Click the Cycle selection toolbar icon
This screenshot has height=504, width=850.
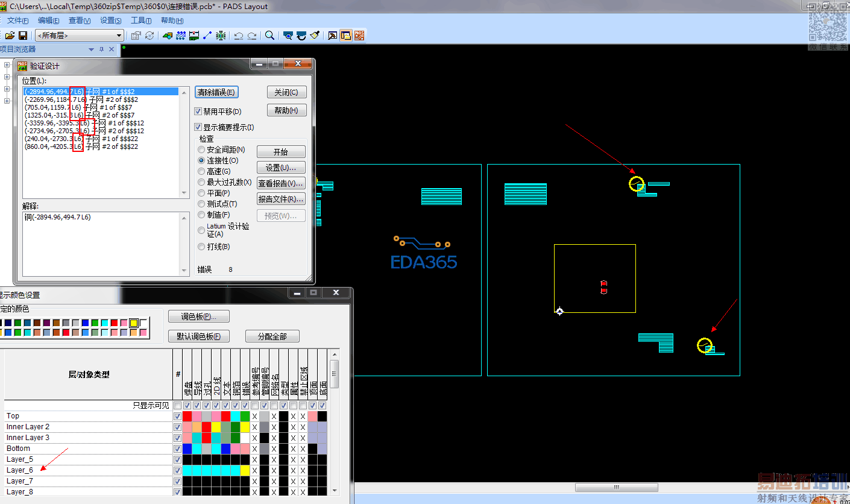click(x=150, y=36)
